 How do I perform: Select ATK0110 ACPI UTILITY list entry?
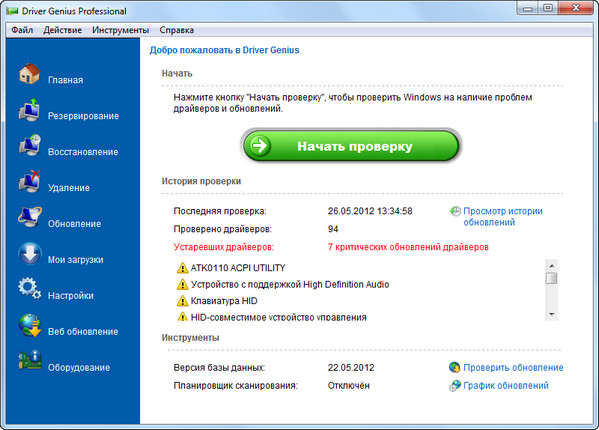click(238, 268)
